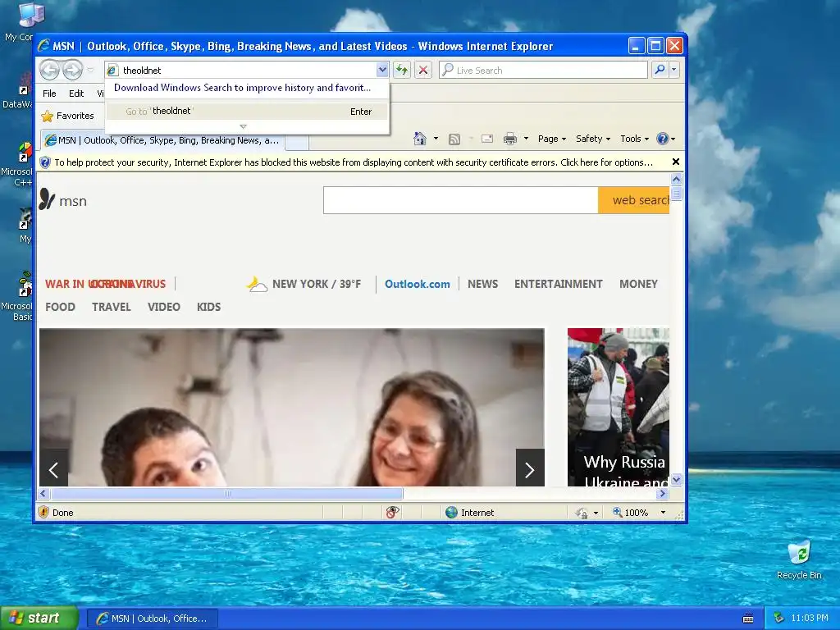
Task: Open the File menu
Action: (49, 94)
